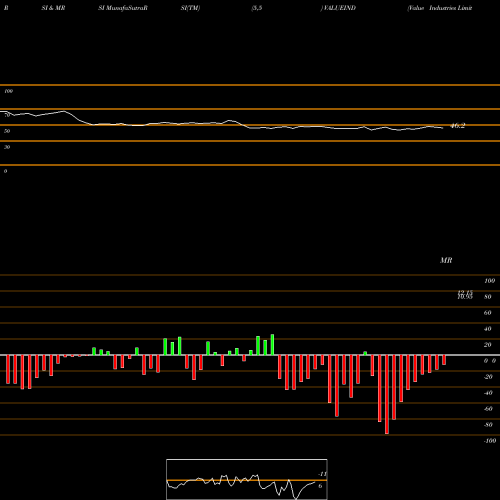Click the 'SI MunafaSutraR' header label
Screen dimensions: 500x500
123,8
